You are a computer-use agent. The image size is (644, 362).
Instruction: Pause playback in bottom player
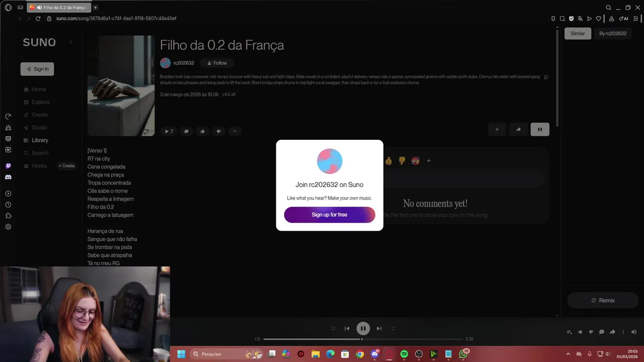[x=363, y=328]
